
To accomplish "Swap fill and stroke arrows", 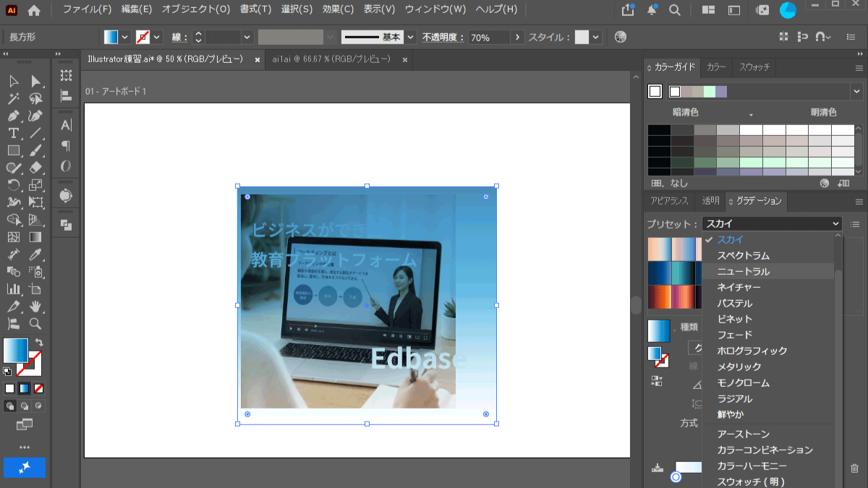I will (39, 342).
